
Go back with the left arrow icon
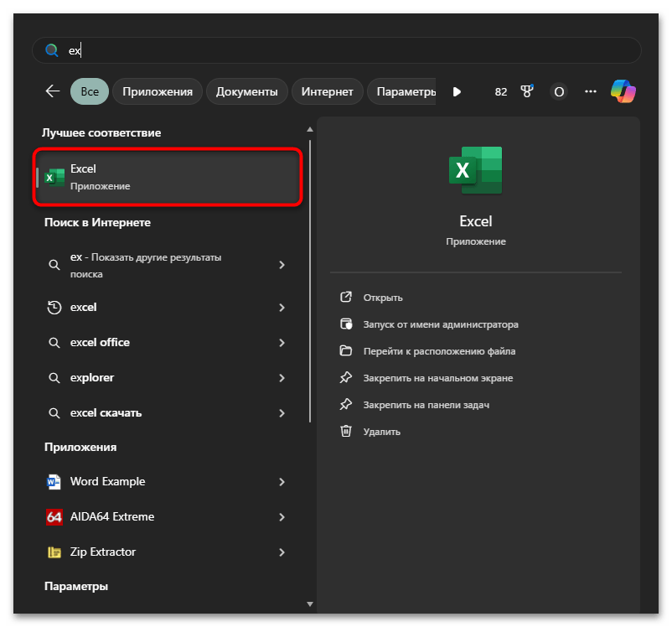point(53,91)
